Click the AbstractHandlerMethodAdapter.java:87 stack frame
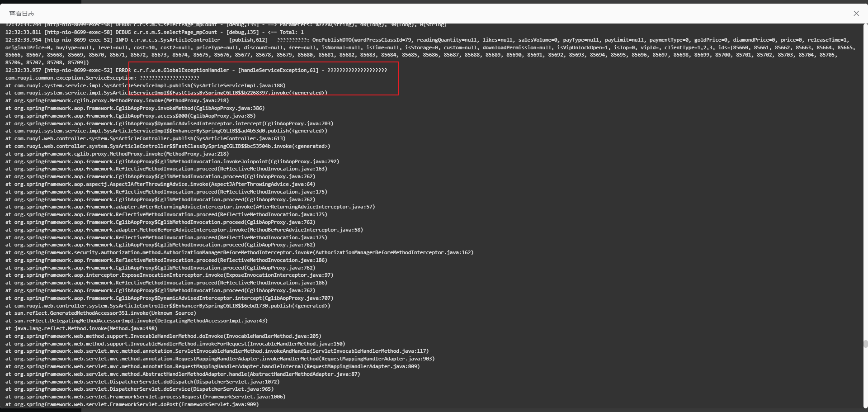The width and height of the screenshot is (868, 412). tap(183, 374)
